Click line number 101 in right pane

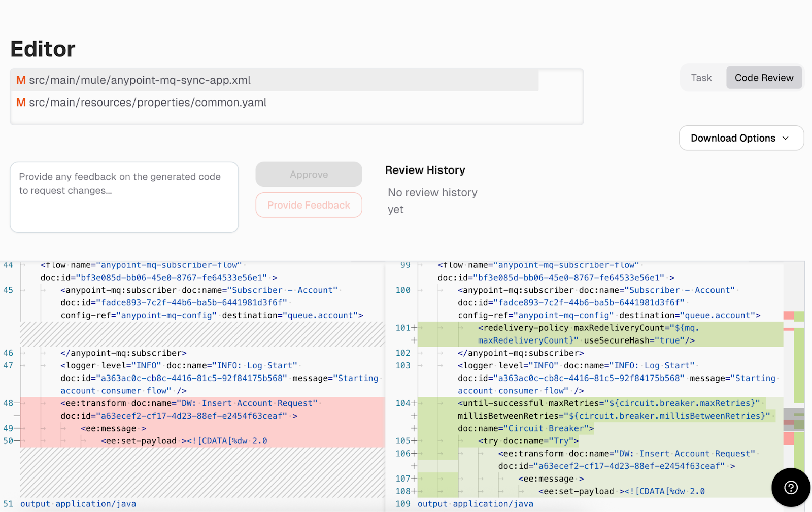click(x=403, y=328)
